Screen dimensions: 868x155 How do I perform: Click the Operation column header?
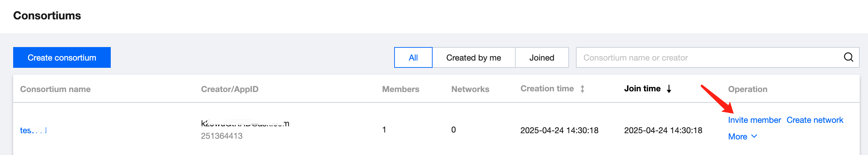coord(748,89)
